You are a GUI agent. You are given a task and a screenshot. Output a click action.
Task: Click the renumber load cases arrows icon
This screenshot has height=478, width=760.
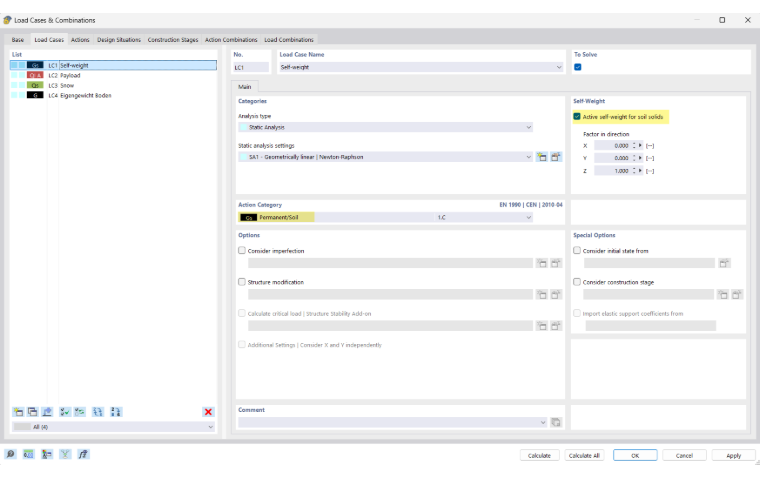[x=98, y=412]
